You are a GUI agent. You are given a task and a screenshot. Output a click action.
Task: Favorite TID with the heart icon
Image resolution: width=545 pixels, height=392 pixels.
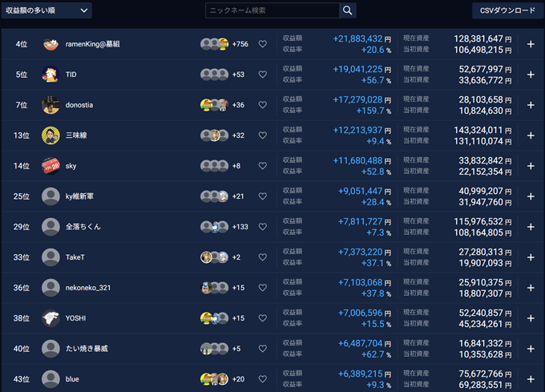[x=262, y=75]
